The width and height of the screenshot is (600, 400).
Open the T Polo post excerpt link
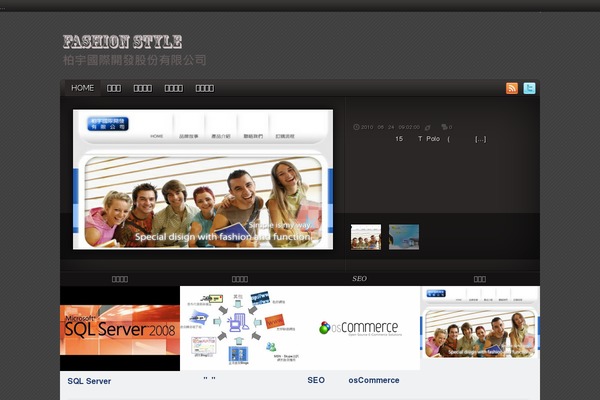[x=422, y=139]
